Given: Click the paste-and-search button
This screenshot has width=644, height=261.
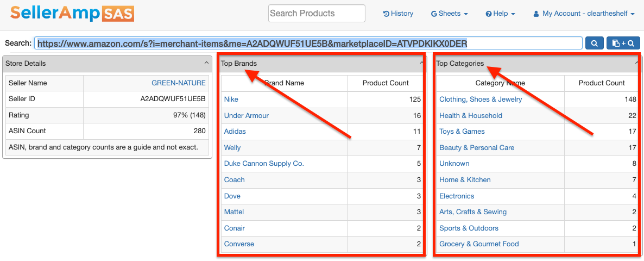Looking at the screenshot, I should coord(623,43).
